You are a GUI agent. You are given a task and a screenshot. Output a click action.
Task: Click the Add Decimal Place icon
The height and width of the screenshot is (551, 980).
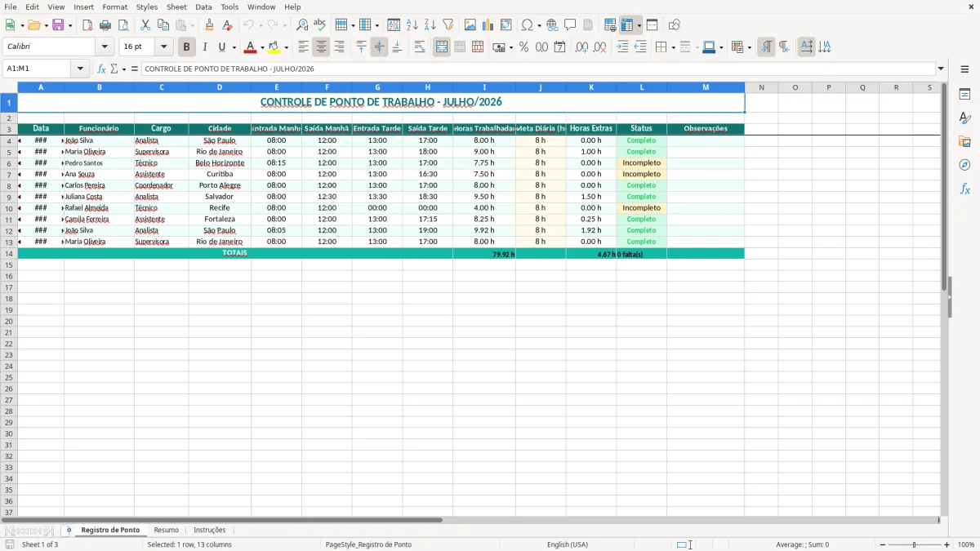point(581,47)
